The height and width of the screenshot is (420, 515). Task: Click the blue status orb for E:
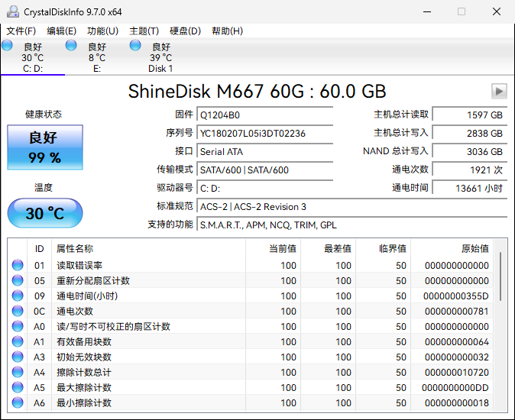coord(71,45)
